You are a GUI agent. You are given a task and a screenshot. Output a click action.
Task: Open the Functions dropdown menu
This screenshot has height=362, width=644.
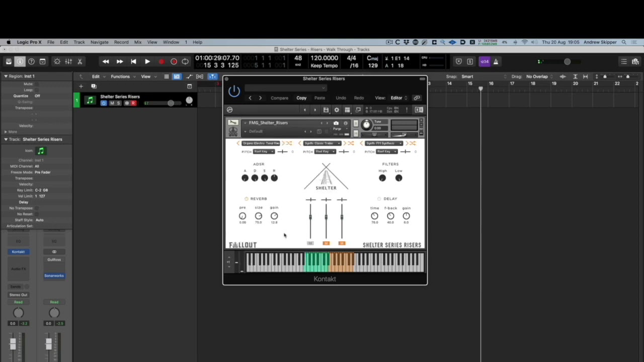point(122,76)
